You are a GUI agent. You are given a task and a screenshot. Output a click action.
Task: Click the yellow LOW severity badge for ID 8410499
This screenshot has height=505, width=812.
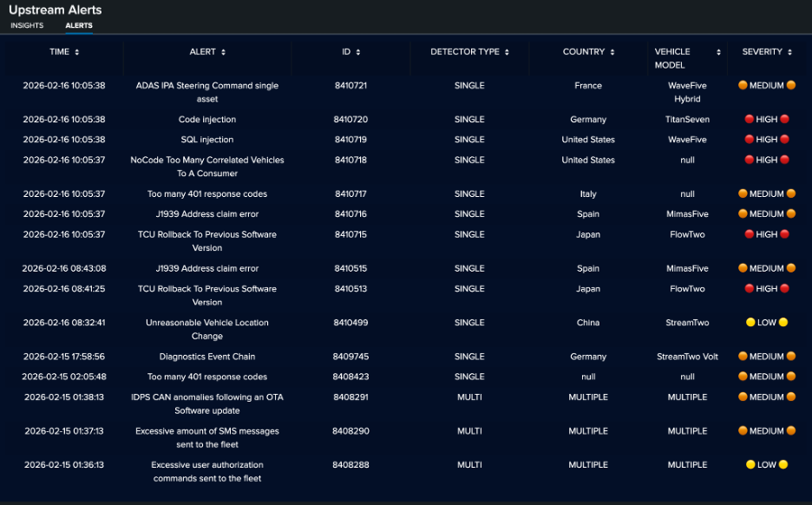pos(766,323)
